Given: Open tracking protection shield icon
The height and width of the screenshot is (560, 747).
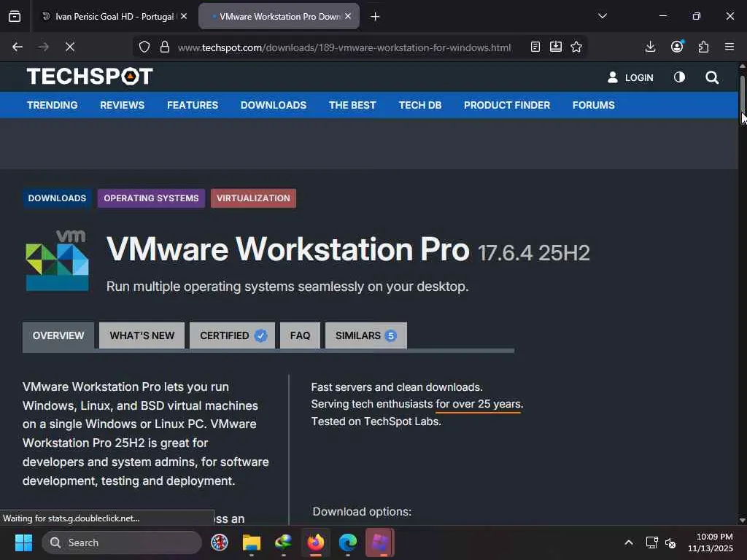Looking at the screenshot, I should pyautogui.click(x=144, y=47).
